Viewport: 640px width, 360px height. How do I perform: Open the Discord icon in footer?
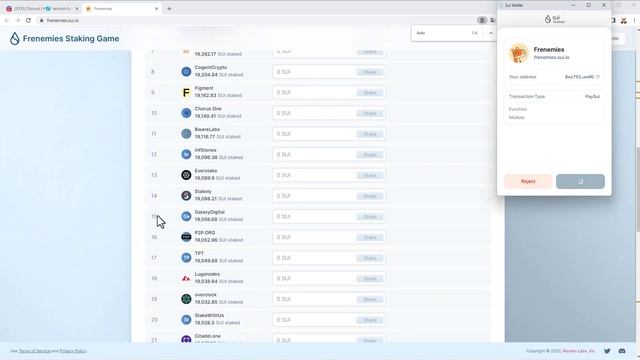coord(622,351)
